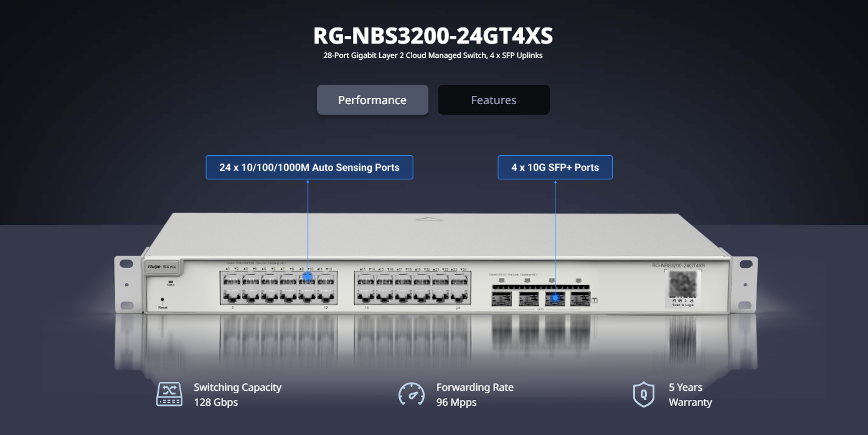Screen dimensions: 868x435
Task: Click the Forwarding Rate speedometer icon
Action: [x=411, y=394]
